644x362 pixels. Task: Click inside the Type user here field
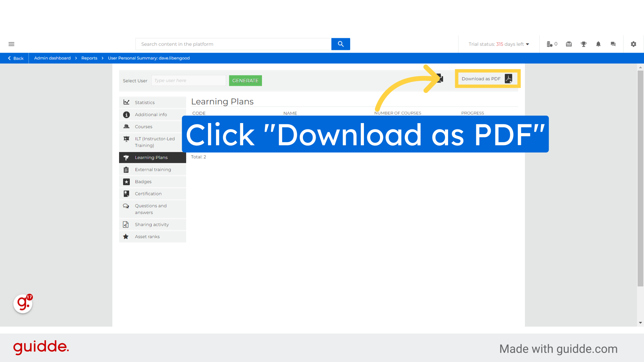(x=189, y=80)
